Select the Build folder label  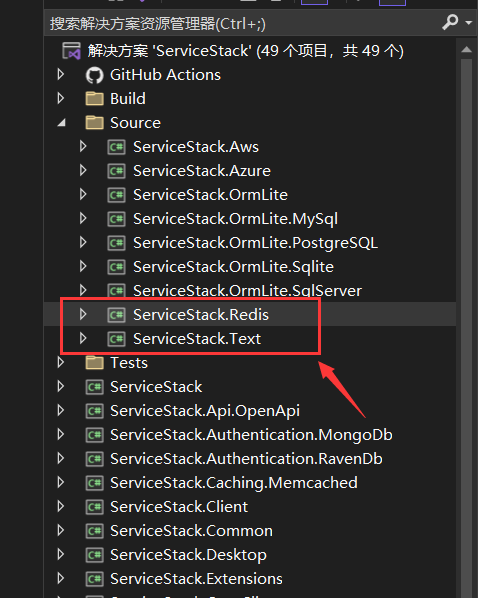[x=128, y=99]
